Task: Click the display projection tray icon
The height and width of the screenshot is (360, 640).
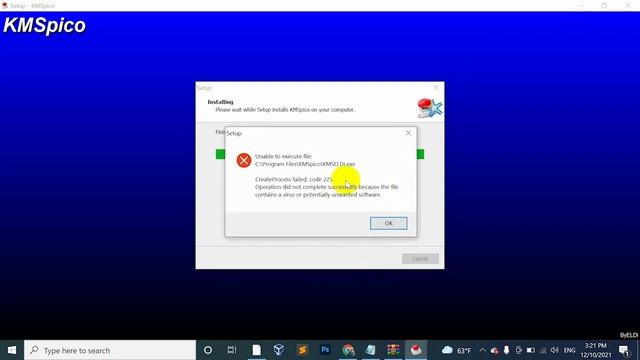Action: click(518, 350)
